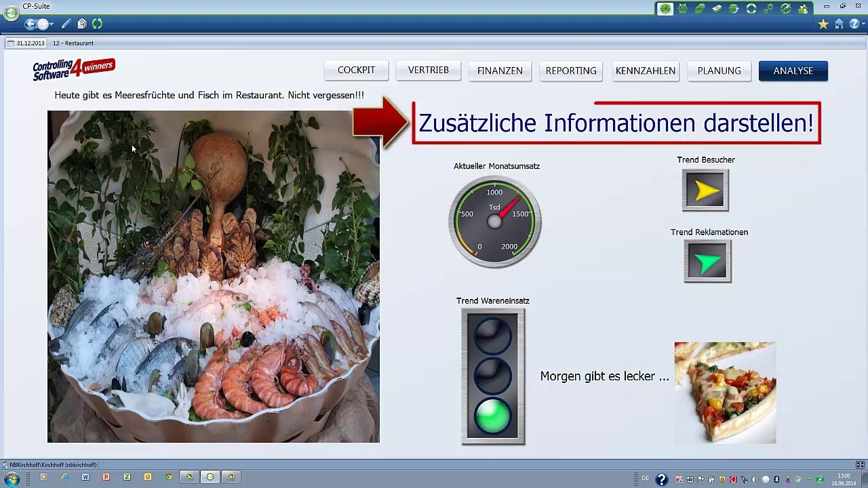
Task: Open the lifebuoy ring icon
Action: coord(751,9)
